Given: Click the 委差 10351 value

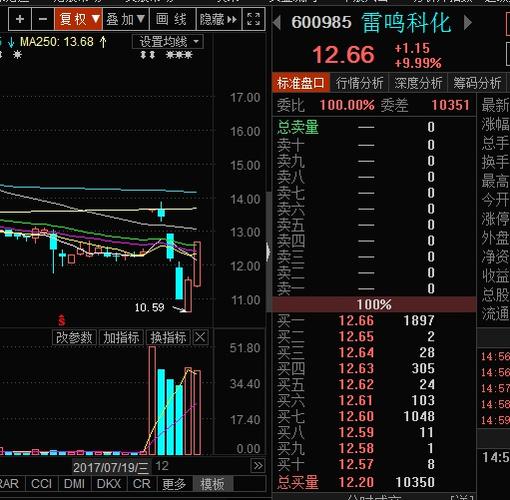Looking at the screenshot, I should [x=450, y=105].
